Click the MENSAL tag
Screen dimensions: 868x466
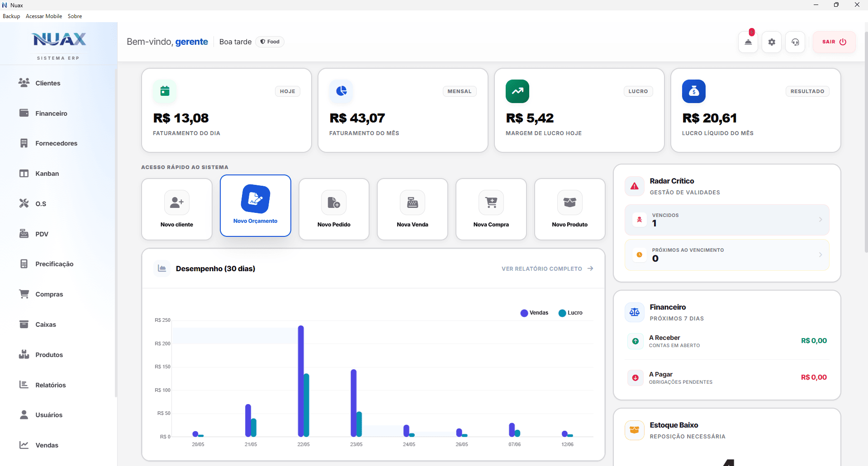point(460,91)
